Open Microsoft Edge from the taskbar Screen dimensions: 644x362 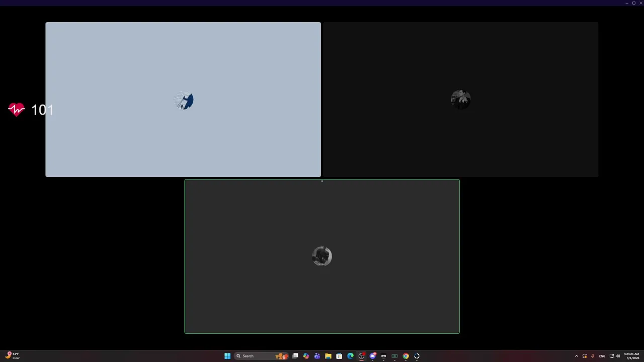350,356
